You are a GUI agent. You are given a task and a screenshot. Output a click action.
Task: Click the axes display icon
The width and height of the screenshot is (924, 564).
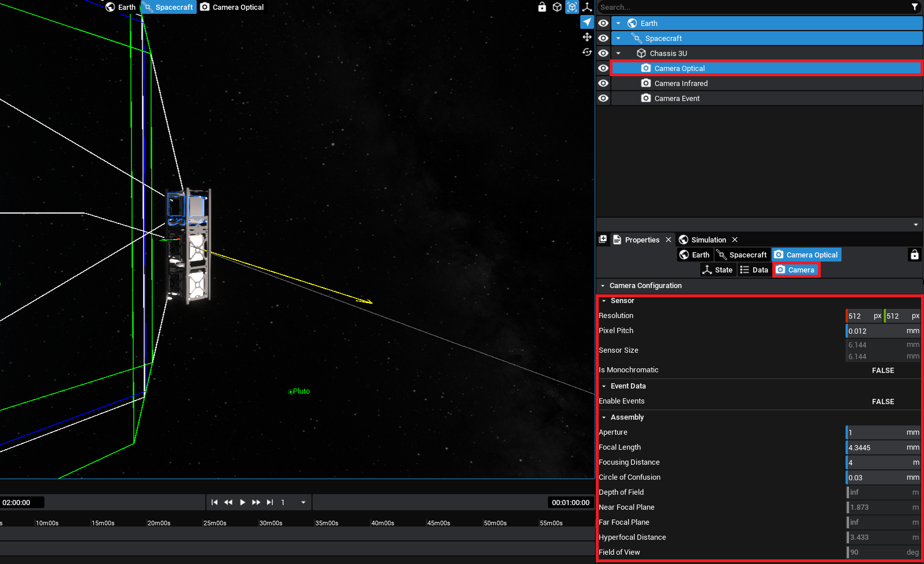(587, 7)
